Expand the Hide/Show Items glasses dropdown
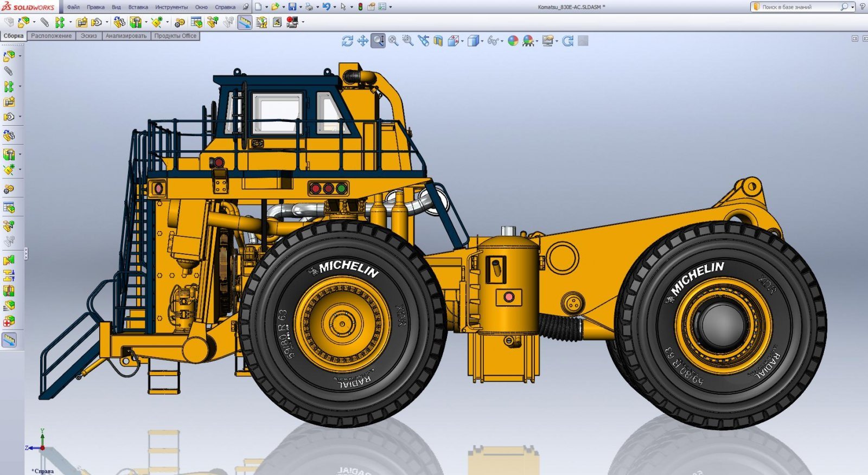 tap(502, 42)
